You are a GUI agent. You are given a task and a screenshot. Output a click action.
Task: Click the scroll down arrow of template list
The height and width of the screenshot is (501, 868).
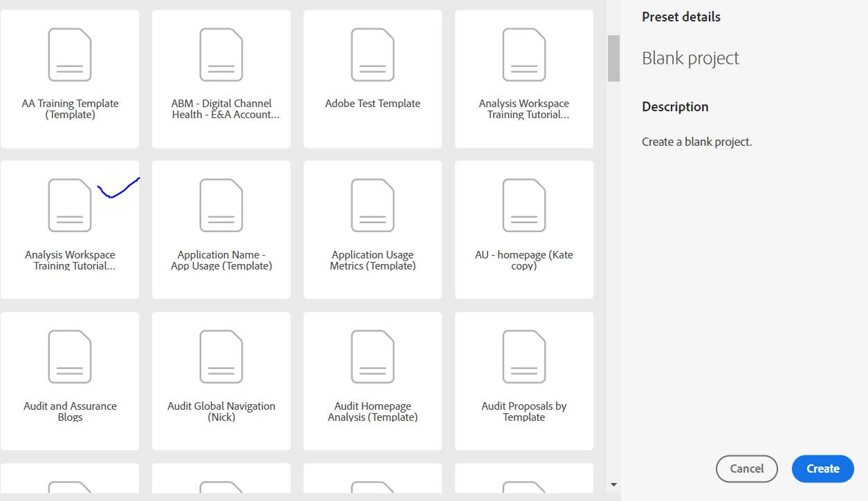(x=613, y=485)
